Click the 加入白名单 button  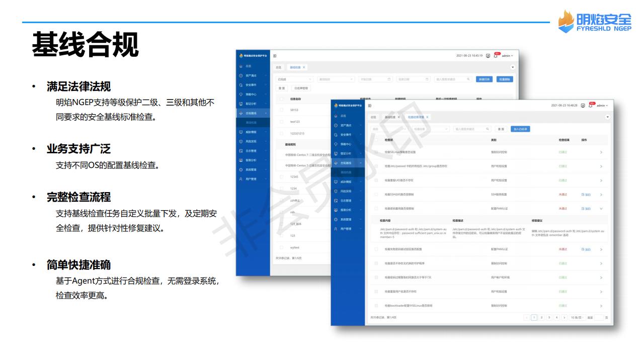coord(520,129)
